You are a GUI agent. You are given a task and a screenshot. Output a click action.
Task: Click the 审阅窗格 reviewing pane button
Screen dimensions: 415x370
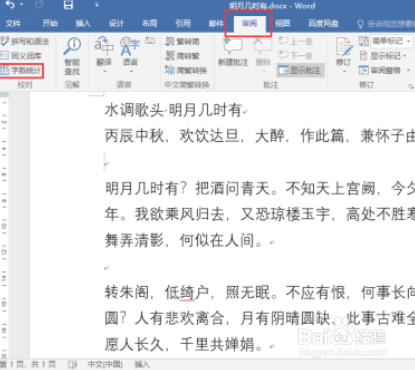pos(380,70)
